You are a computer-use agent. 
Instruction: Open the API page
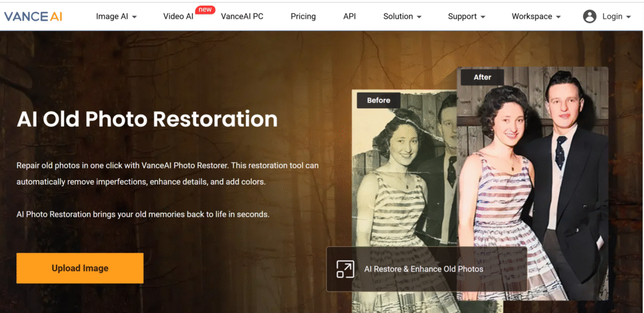350,16
